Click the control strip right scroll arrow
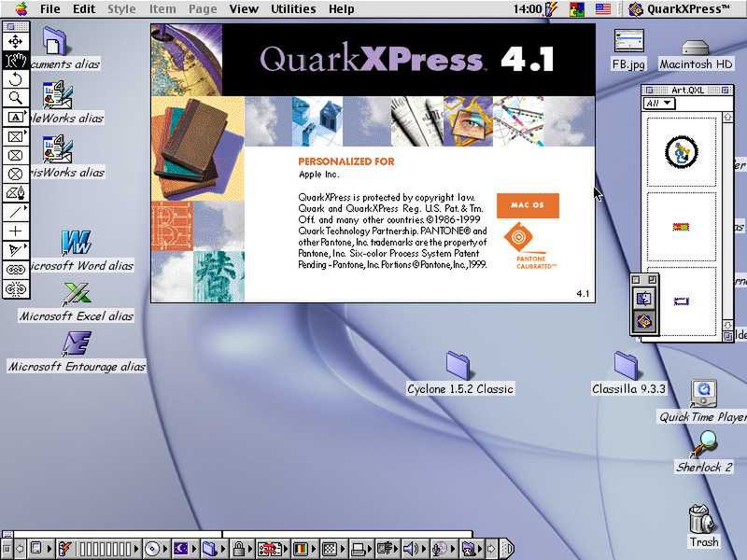 tap(492, 549)
